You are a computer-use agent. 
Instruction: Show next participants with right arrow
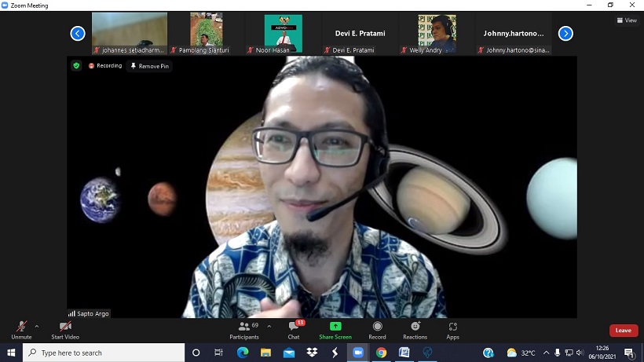pos(565,33)
